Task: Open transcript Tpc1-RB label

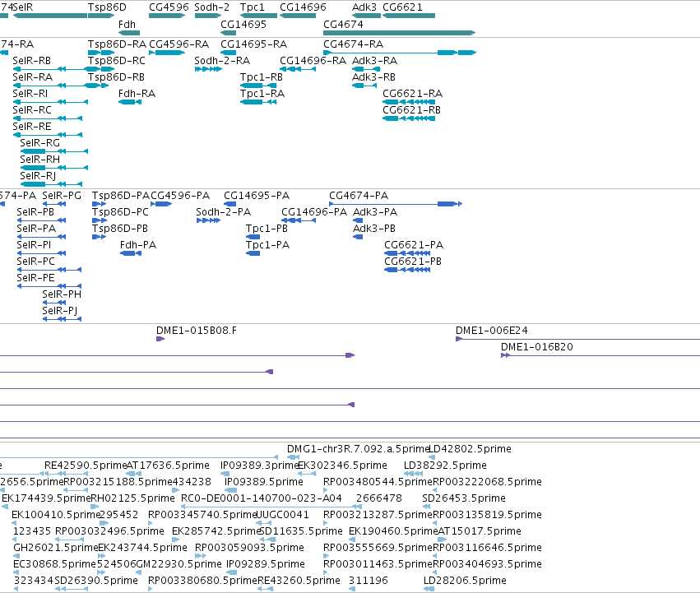Action: (x=262, y=76)
